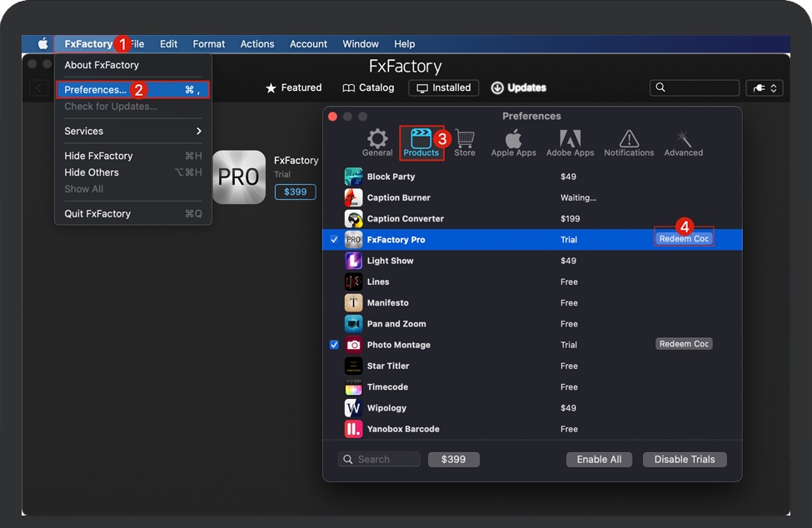Uncheck the FxFactory Pro checkbox
812x528 pixels.
334,240
